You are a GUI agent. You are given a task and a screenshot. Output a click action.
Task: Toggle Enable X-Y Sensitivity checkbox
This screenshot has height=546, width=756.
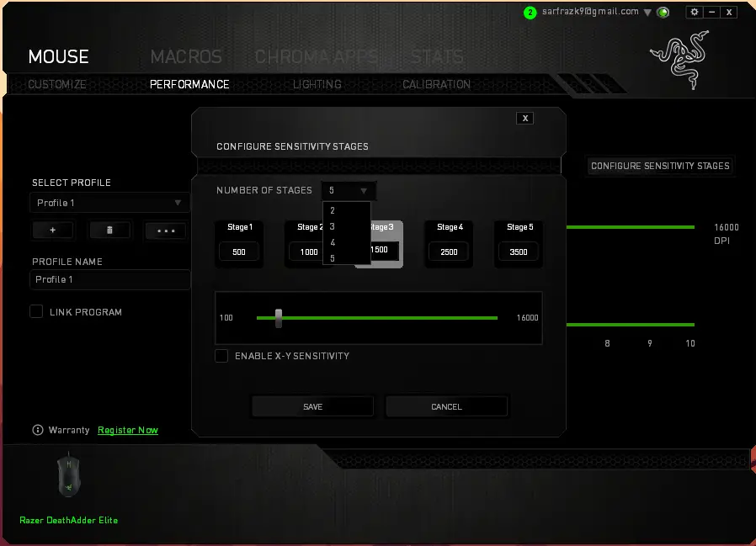pos(221,356)
